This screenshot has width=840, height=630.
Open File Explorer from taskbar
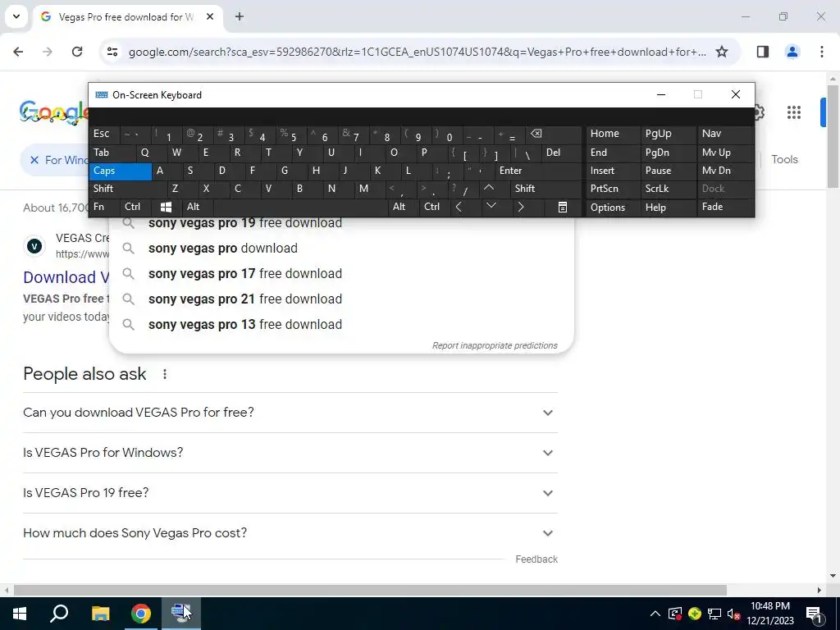(x=100, y=614)
